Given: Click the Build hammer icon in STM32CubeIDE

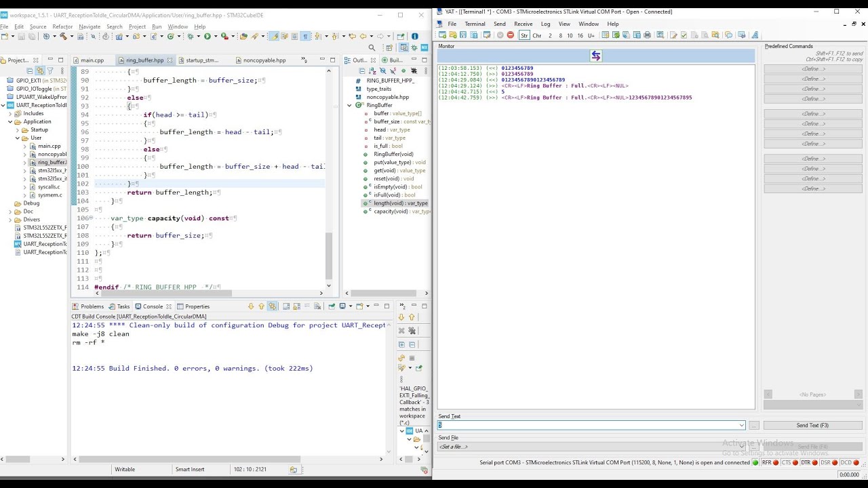Looking at the screenshot, I should click(63, 36).
